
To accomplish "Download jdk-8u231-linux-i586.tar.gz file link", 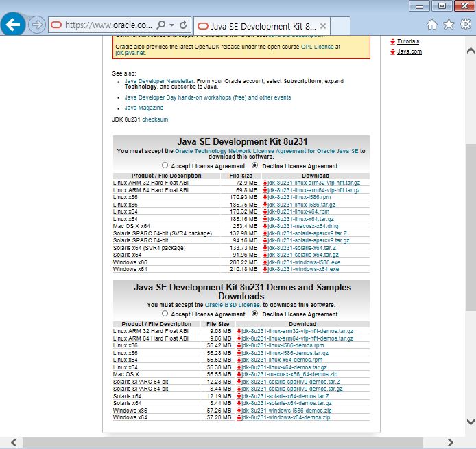I will (302, 205).
